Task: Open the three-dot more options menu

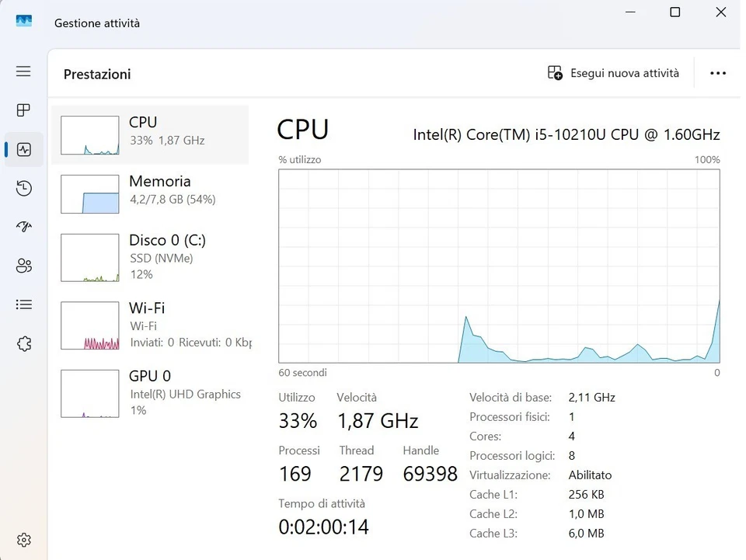Action: click(718, 73)
